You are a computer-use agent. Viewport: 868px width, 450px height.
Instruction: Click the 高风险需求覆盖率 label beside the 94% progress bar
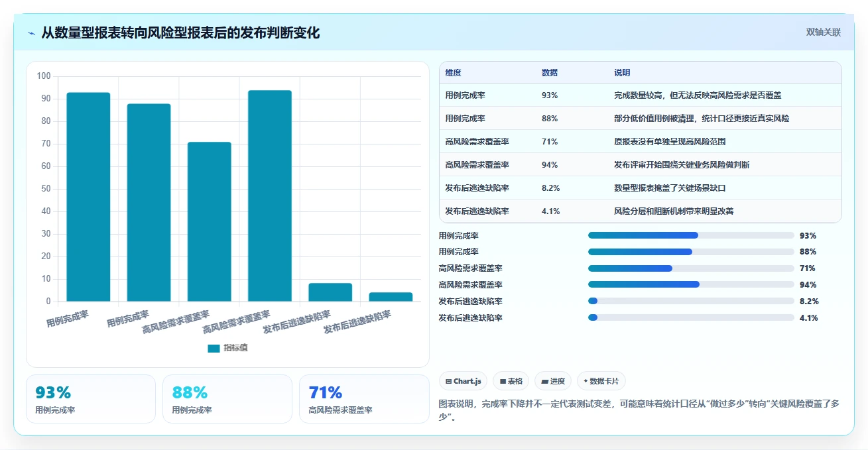pos(471,284)
